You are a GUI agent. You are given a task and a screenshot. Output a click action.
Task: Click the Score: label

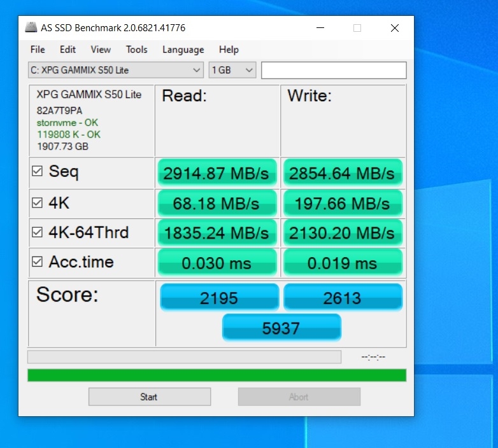pyautogui.click(x=68, y=295)
